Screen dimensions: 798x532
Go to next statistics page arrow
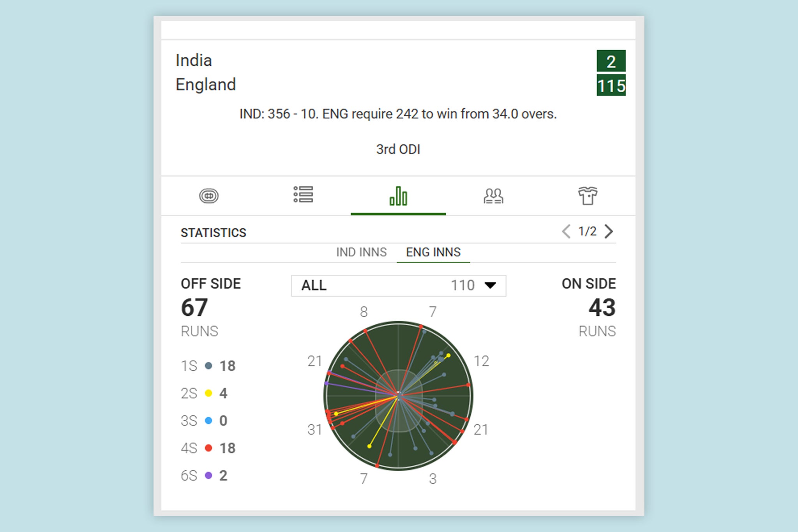[x=609, y=232]
